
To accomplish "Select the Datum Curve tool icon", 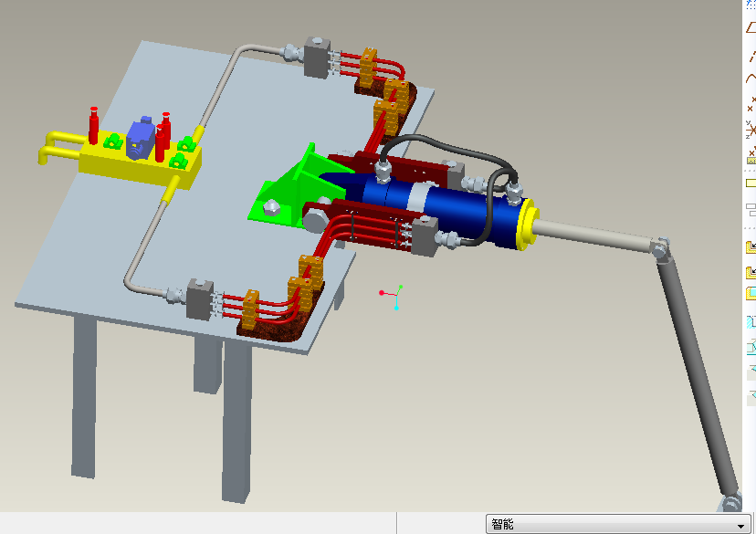I will (x=751, y=79).
